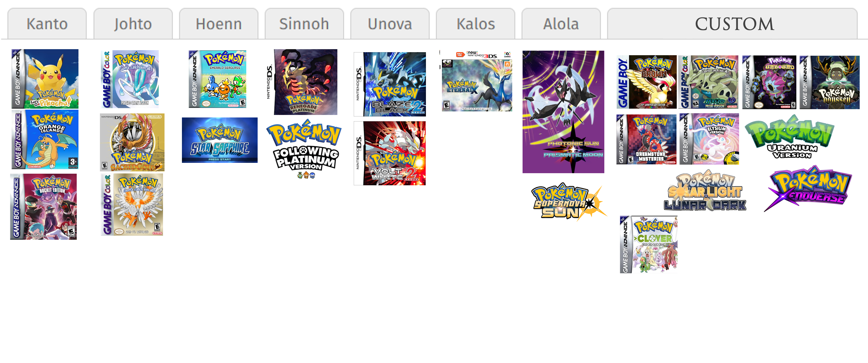Viewport: 868px width, 363px height.
Task: Open the Eternal X 3DS cover
Action: (x=476, y=81)
